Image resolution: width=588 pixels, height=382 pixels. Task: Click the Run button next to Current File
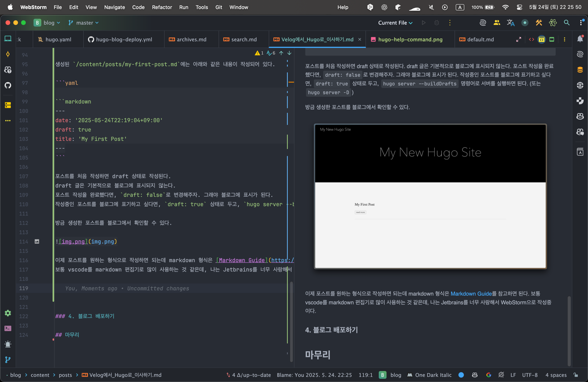pos(423,23)
